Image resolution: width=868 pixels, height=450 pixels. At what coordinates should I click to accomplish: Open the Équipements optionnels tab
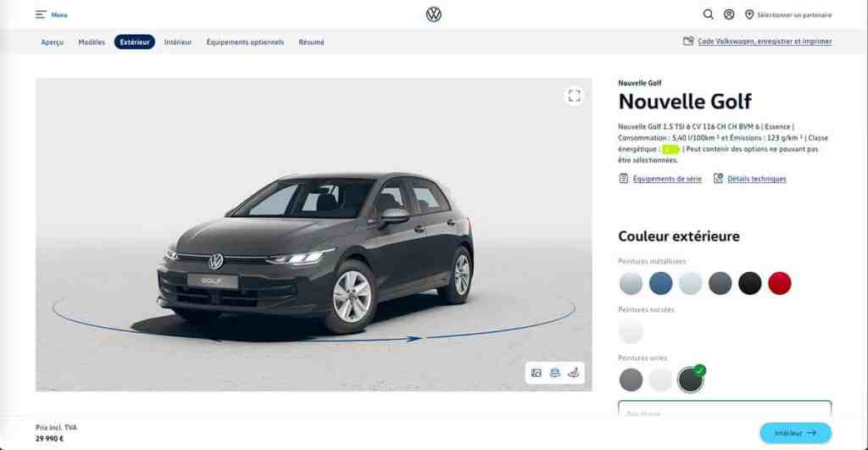(245, 42)
